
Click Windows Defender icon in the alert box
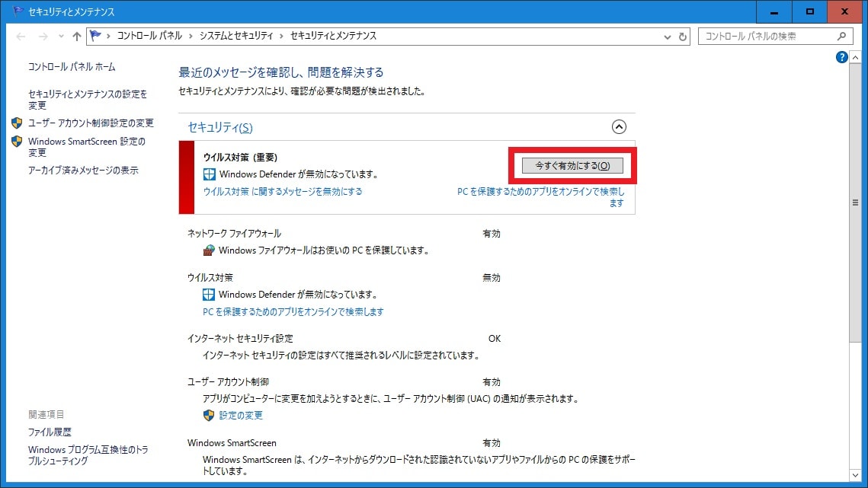210,174
